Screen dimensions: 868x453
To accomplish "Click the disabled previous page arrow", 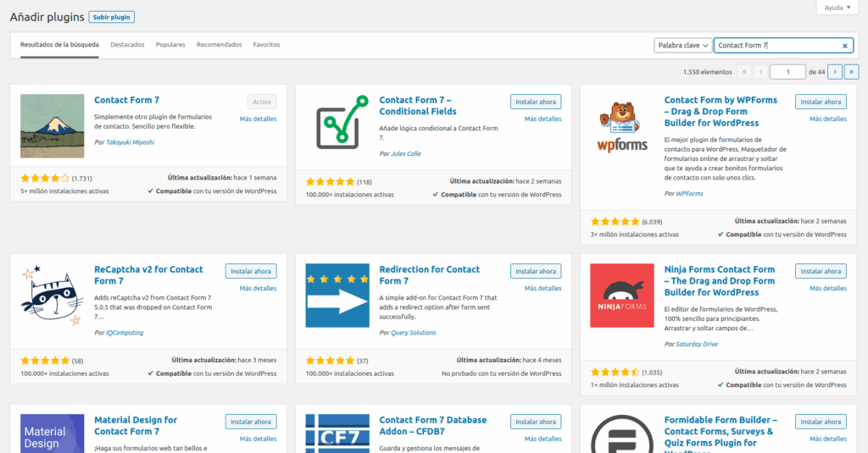I will 760,72.
